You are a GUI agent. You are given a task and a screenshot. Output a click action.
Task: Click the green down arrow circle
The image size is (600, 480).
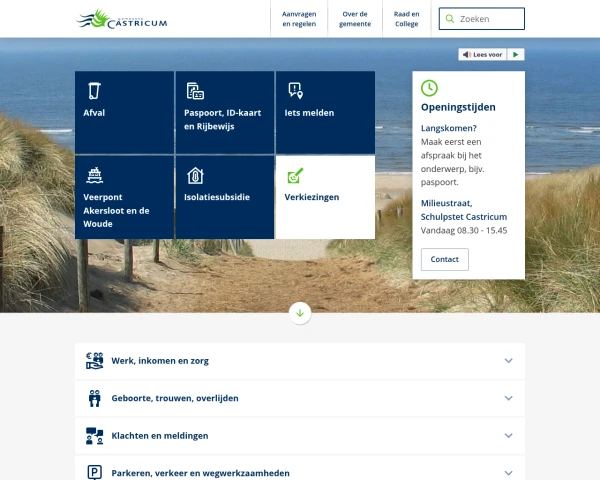click(300, 313)
